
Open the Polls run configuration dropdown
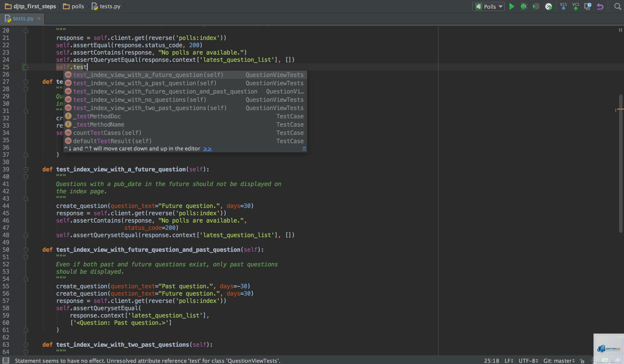click(488, 6)
